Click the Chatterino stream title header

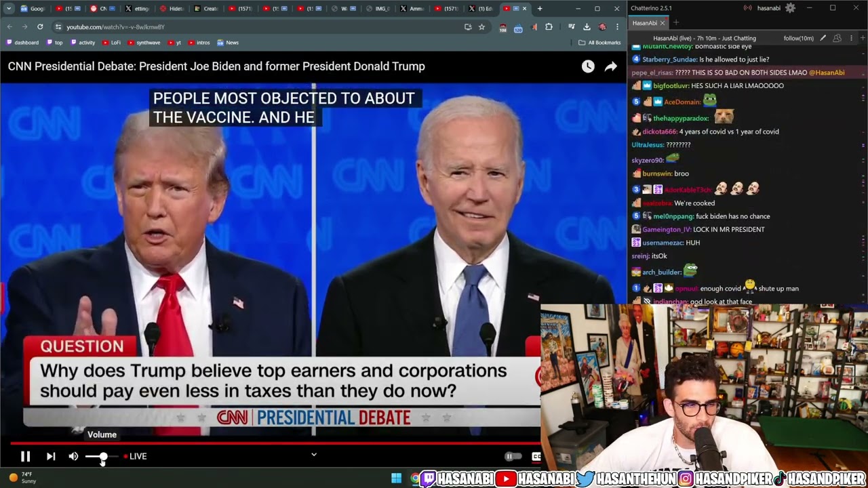point(704,38)
